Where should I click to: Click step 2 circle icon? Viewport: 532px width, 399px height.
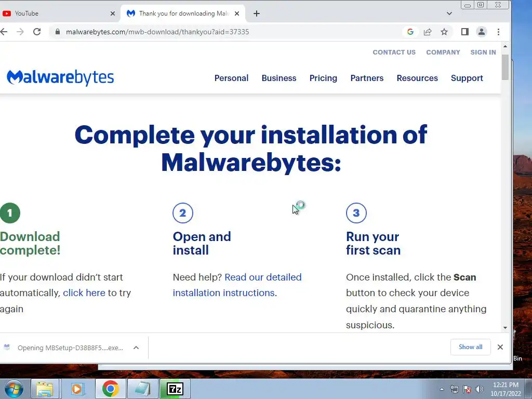click(183, 213)
